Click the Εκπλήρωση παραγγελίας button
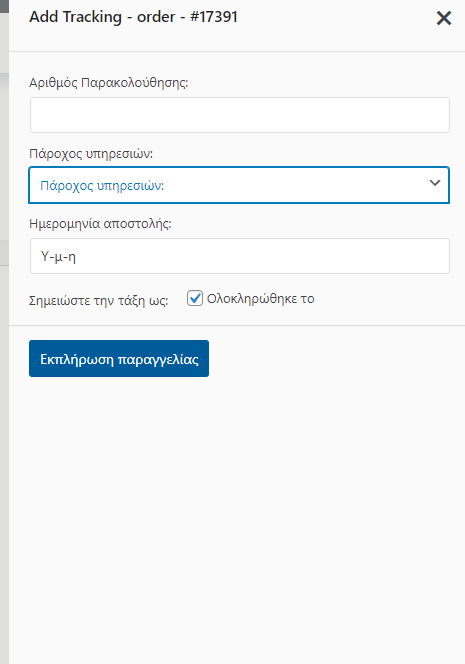The height and width of the screenshot is (664, 465). point(119,358)
